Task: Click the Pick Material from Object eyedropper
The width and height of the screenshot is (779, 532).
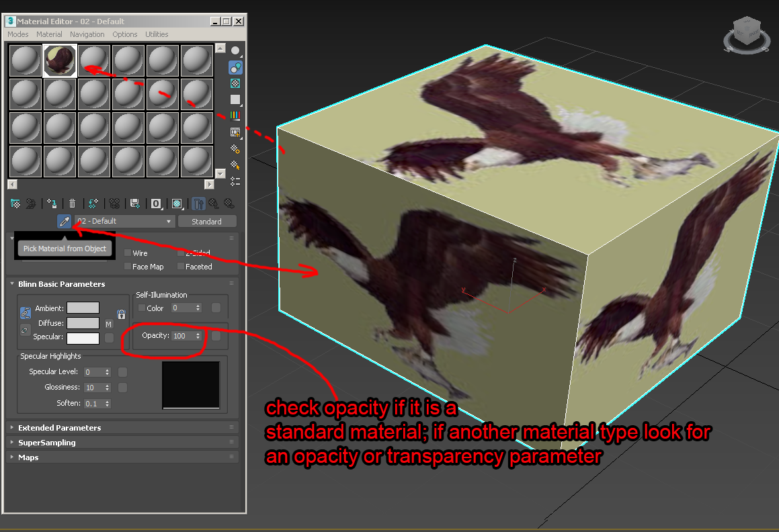Action: click(x=64, y=221)
